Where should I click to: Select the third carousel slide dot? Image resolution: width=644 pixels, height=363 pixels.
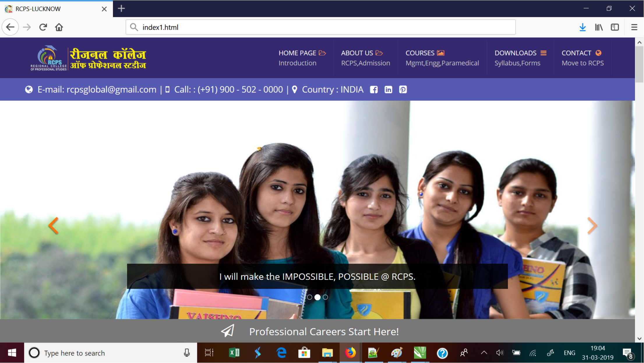[x=325, y=297]
